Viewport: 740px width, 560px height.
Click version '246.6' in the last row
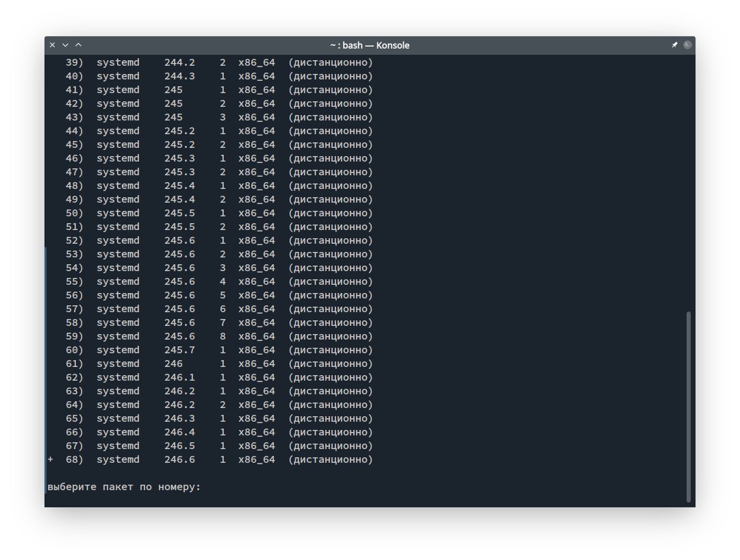[179, 459]
